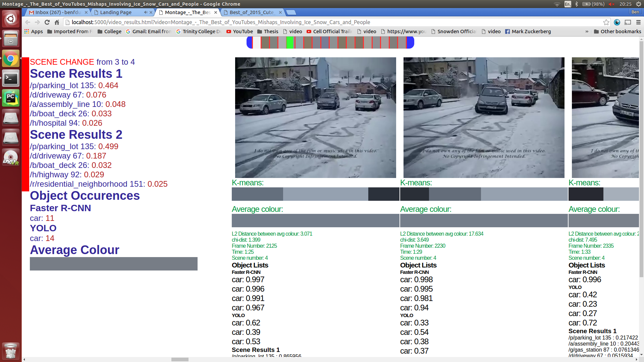The image size is (644, 362).
Task: Open the College bookmarks folder
Action: tap(109, 32)
